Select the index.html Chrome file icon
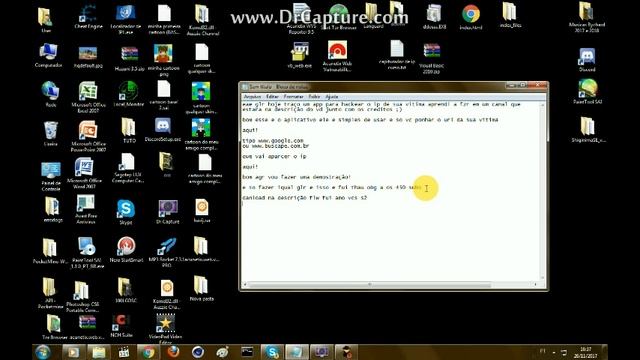This screenshot has width=640, height=360. pyautogui.click(x=471, y=17)
